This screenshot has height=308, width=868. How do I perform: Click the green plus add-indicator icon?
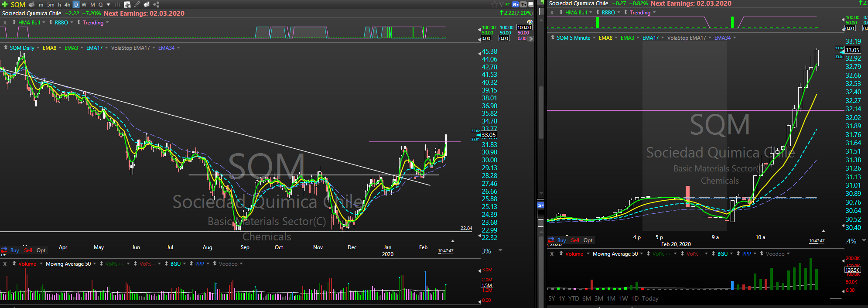click(x=5, y=4)
